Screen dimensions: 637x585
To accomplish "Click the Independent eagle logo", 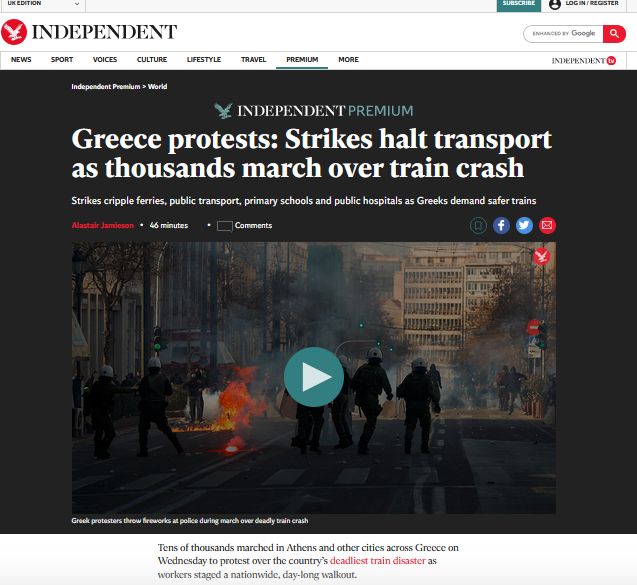I will click(x=14, y=32).
